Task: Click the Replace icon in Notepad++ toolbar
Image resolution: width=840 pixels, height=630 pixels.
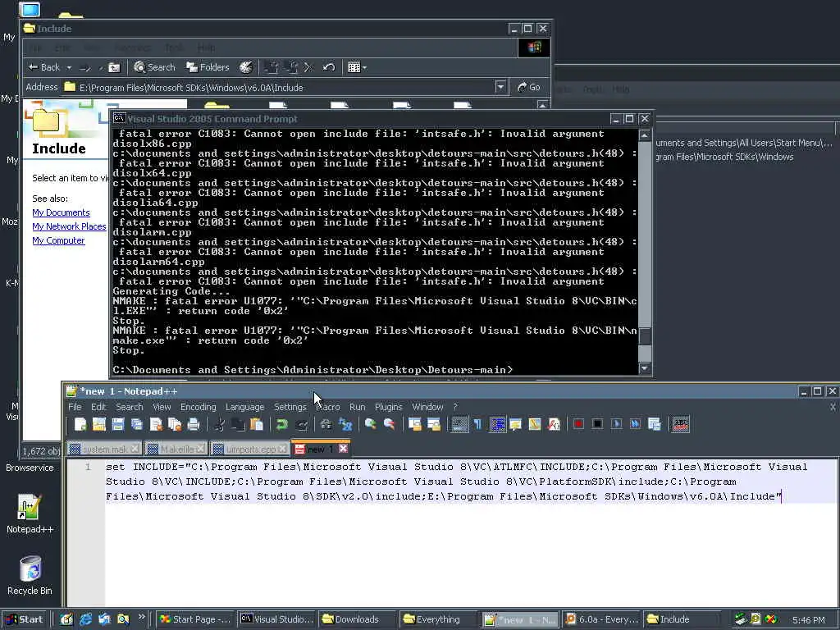Action: click(345, 424)
